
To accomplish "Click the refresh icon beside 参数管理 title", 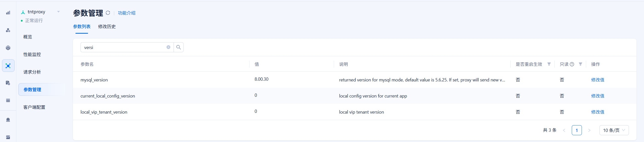I will (108, 13).
